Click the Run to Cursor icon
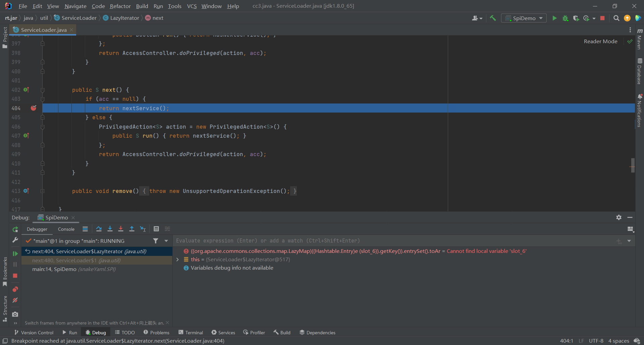644x345 pixels. [x=143, y=229]
